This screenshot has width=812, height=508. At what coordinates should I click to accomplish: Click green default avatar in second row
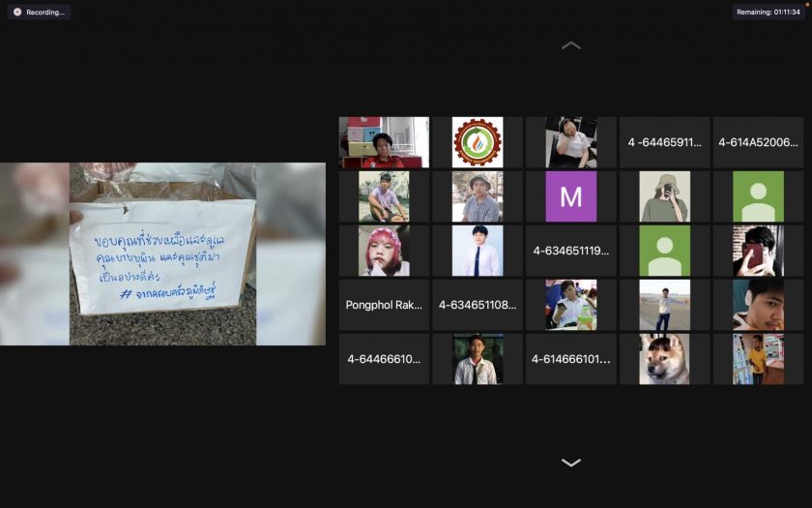click(758, 196)
